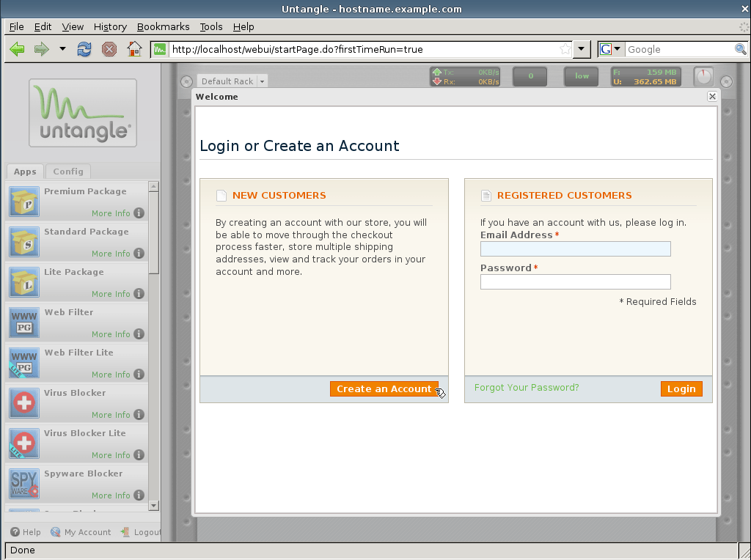Click the round gauge dial in status bar

[703, 76]
